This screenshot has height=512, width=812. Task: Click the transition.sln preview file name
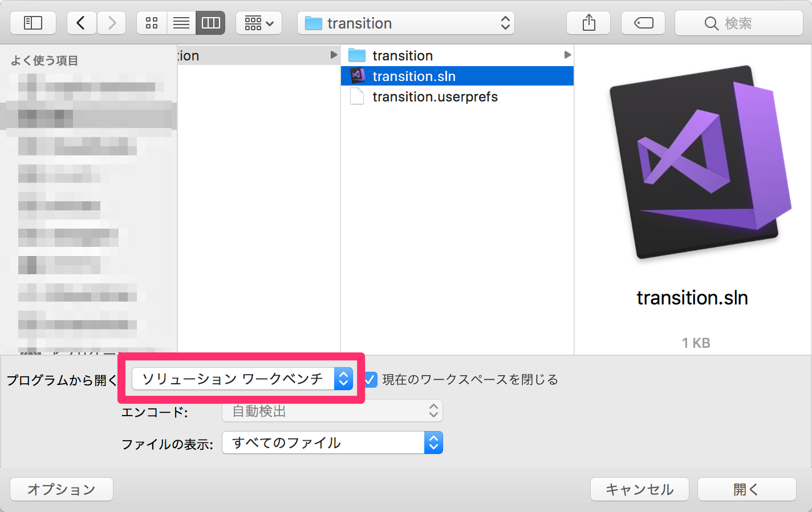pos(692,298)
